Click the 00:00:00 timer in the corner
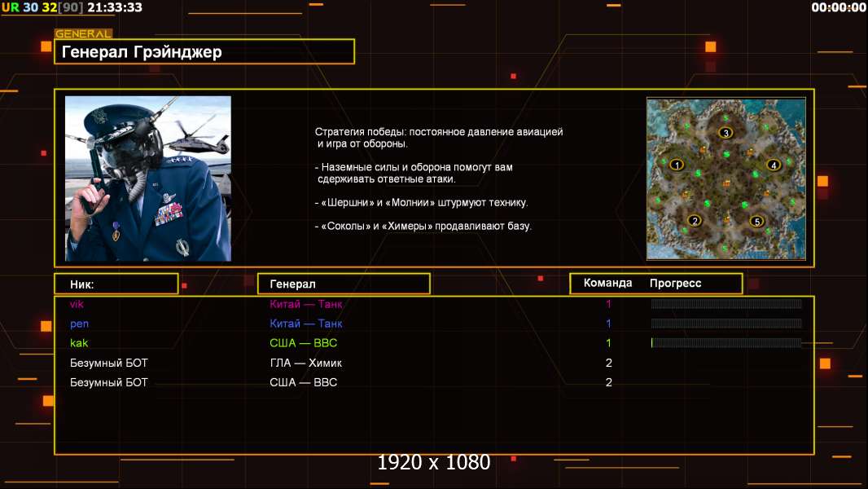 [x=838, y=7]
